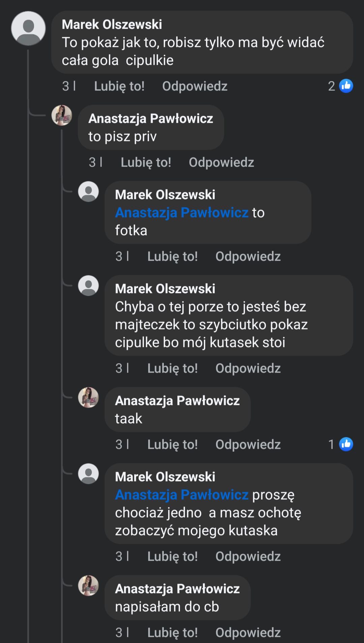Open the Marek Olszewski name on the top comment
364x643 pixels.
[112, 25]
